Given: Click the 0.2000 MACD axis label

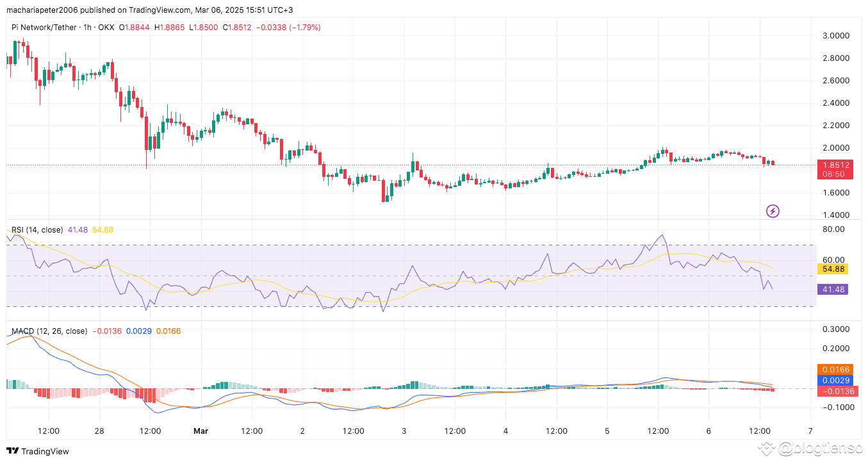Looking at the screenshot, I should pos(837,349).
